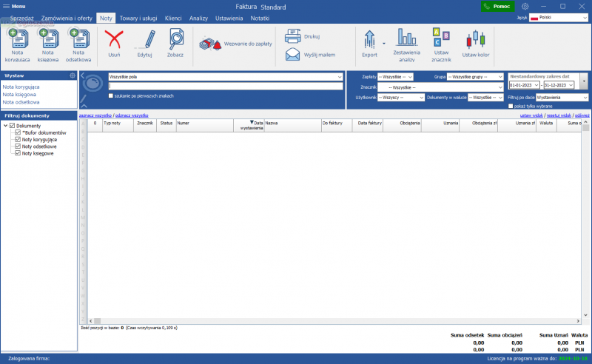This screenshot has height=364, width=592.
Task: Click the Nota korygująca link in Wystaw
Action: [21, 87]
